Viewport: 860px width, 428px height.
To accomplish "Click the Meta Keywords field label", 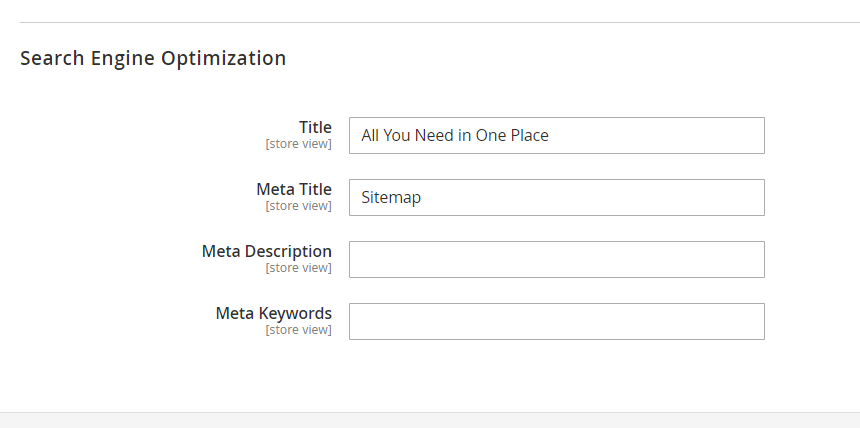I will coord(274,313).
